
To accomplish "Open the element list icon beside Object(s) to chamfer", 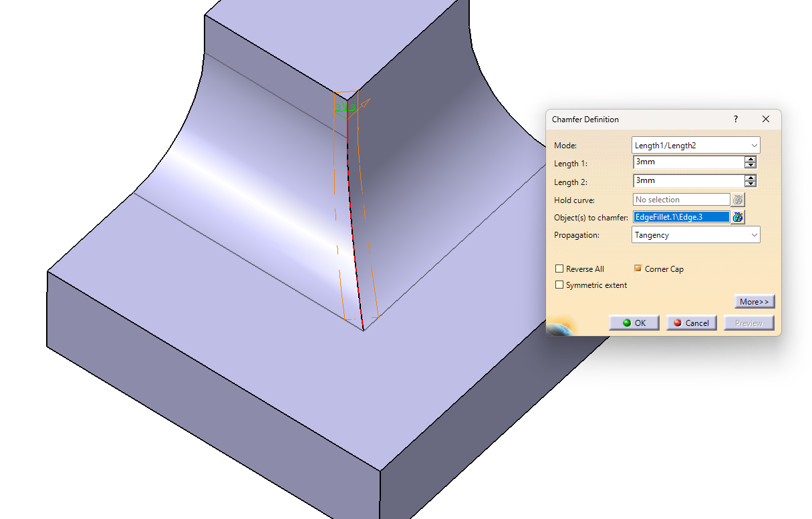I will pos(738,217).
